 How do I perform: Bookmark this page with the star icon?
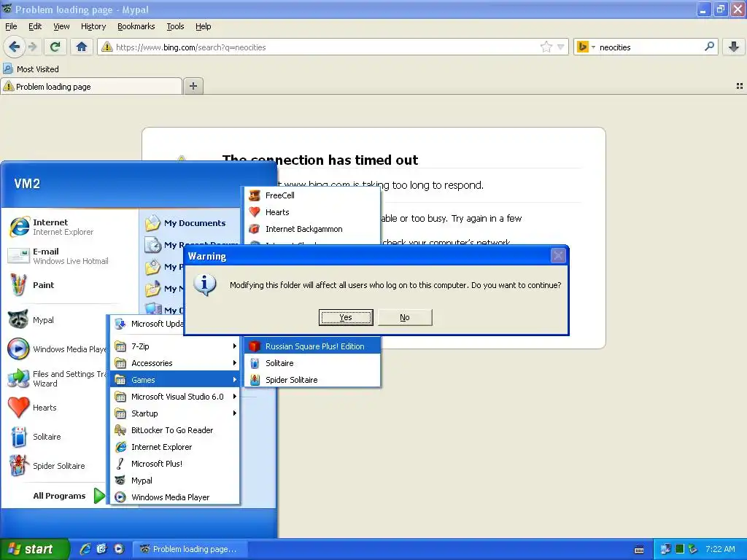click(x=546, y=47)
